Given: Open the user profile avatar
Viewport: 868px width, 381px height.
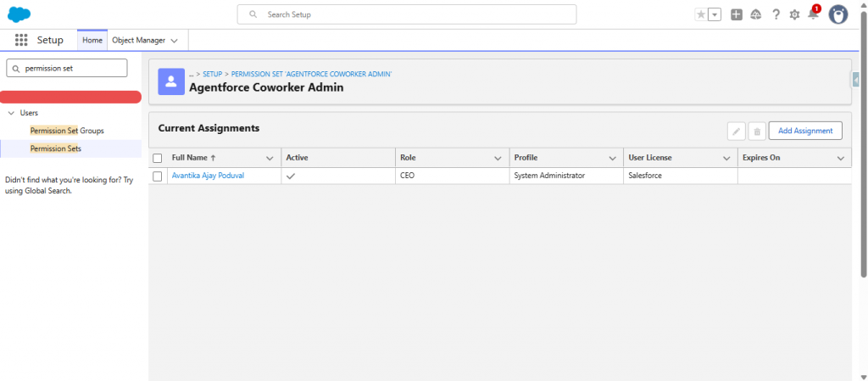Looking at the screenshot, I should coord(838,14).
